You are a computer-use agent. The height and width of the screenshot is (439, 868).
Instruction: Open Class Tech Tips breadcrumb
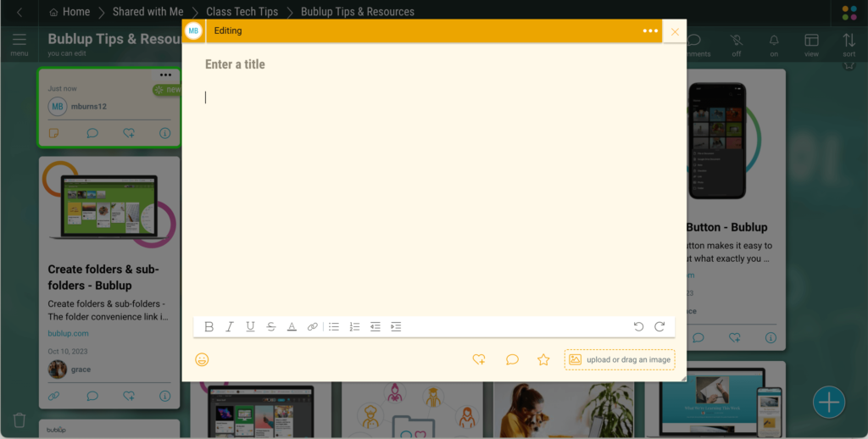242,12
